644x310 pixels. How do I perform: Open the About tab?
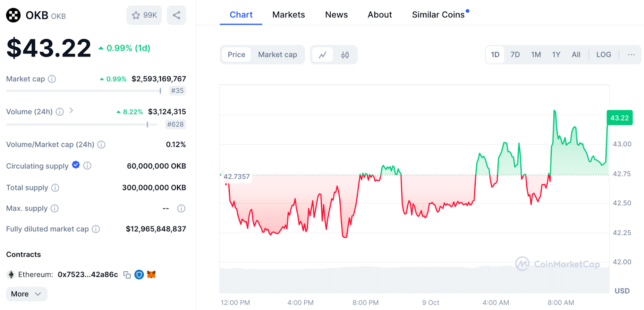pyautogui.click(x=380, y=15)
